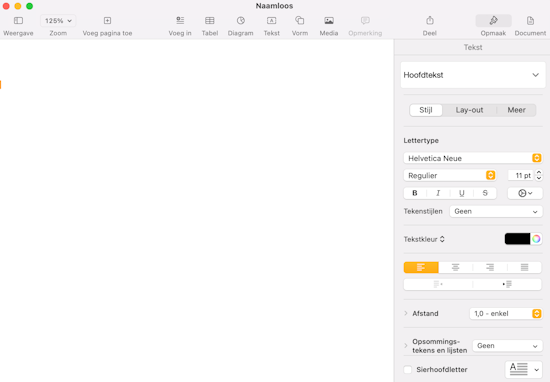Click the green full screen window button
This screenshot has width=550, height=382.
click(x=29, y=6)
